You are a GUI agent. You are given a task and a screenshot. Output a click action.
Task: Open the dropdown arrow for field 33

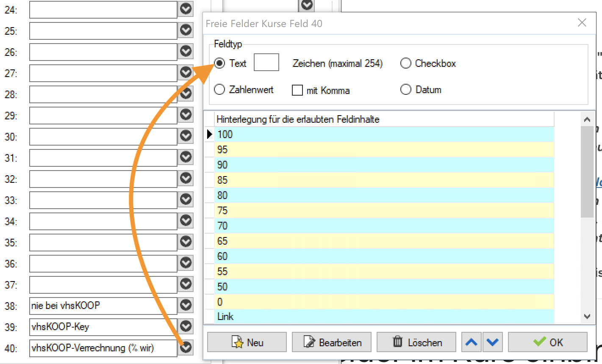(186, 199)
